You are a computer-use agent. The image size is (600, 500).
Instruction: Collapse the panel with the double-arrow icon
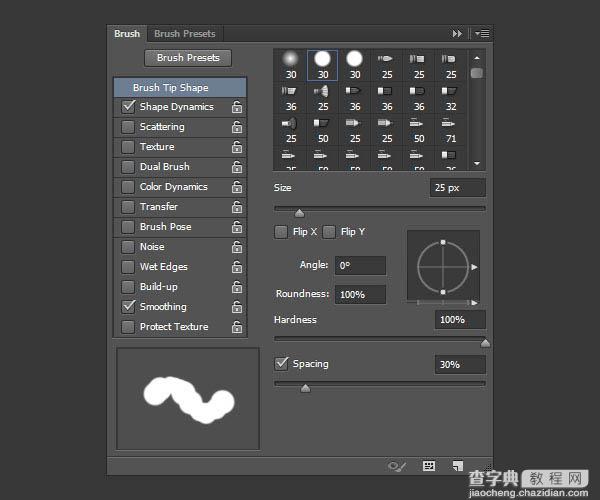(457, 34)
